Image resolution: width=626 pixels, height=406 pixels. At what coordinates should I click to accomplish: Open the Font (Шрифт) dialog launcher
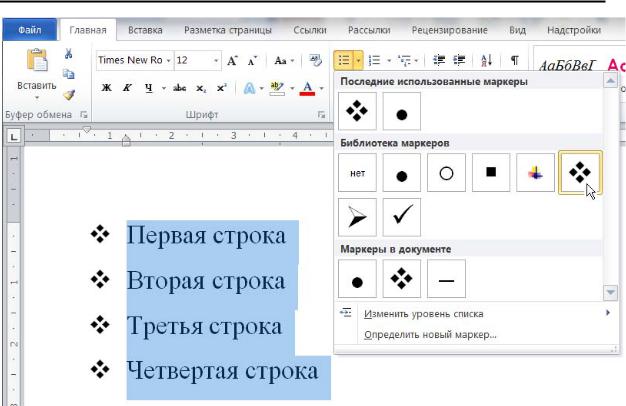[321, 115]
